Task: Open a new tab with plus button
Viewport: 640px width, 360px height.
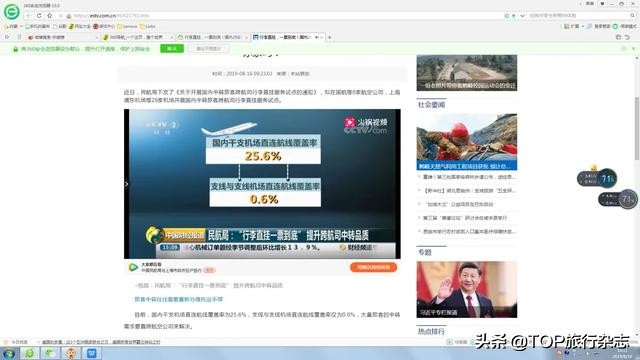Action: pos(329,37)
